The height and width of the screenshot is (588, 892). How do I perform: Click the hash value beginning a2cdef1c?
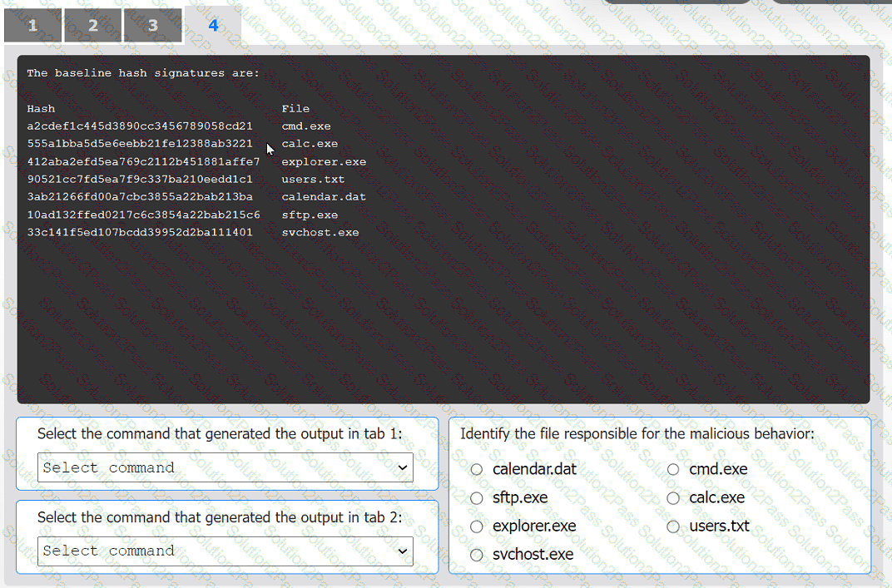pyautogui.click(x=140, y=126)
